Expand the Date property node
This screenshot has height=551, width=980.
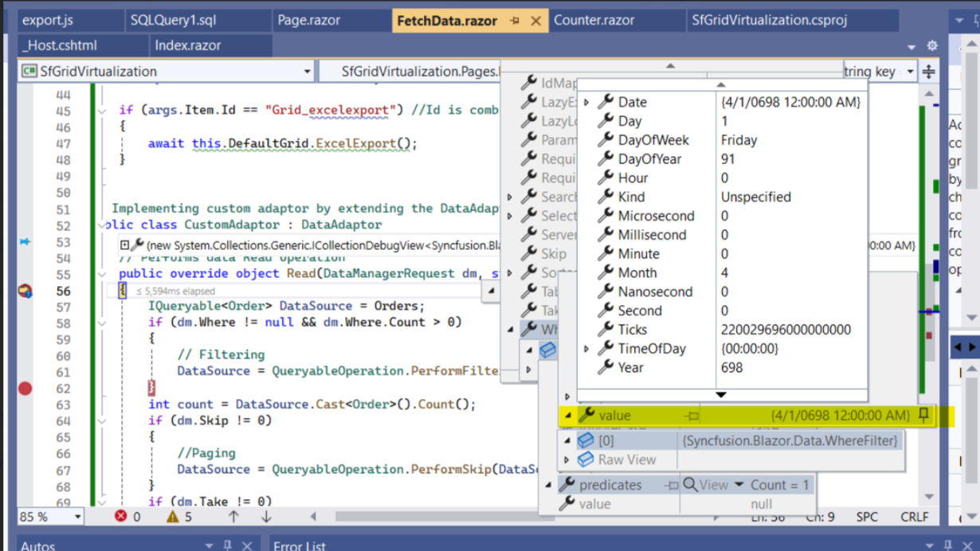pos(587,102)
